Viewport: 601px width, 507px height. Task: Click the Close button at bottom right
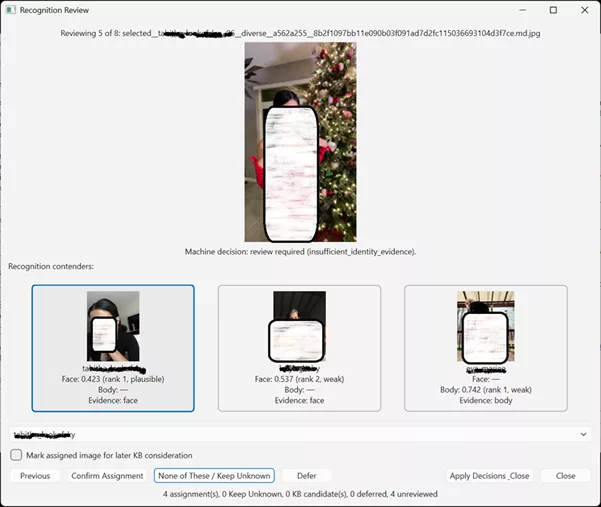[x=566, y=476]
